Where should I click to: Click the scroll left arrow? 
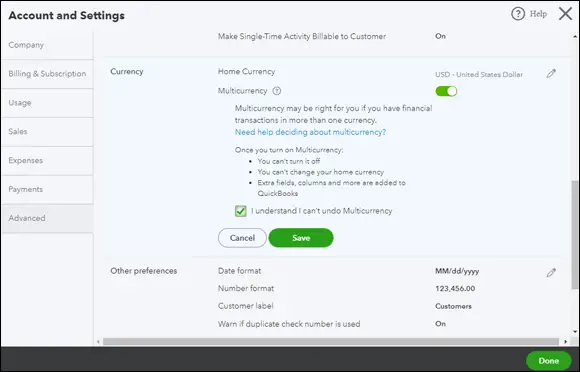click(98, 342)
